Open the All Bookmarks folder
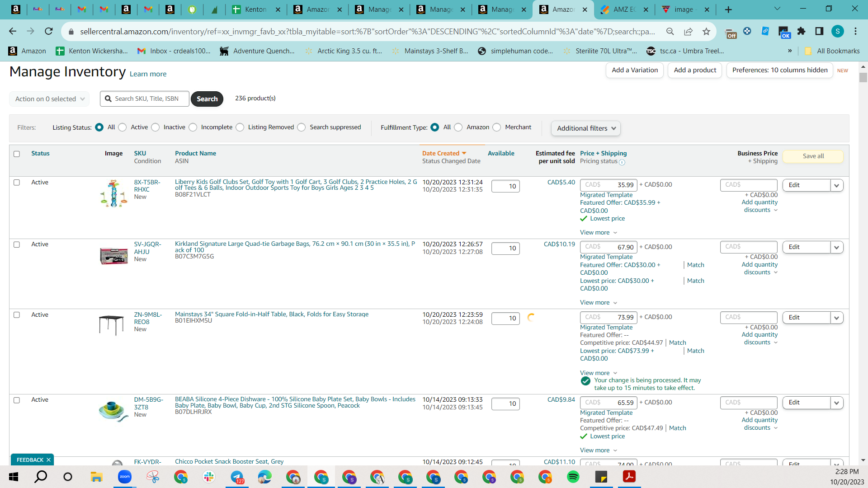The image size is (868, 488). pyautogui.click(x=832, y=51)
